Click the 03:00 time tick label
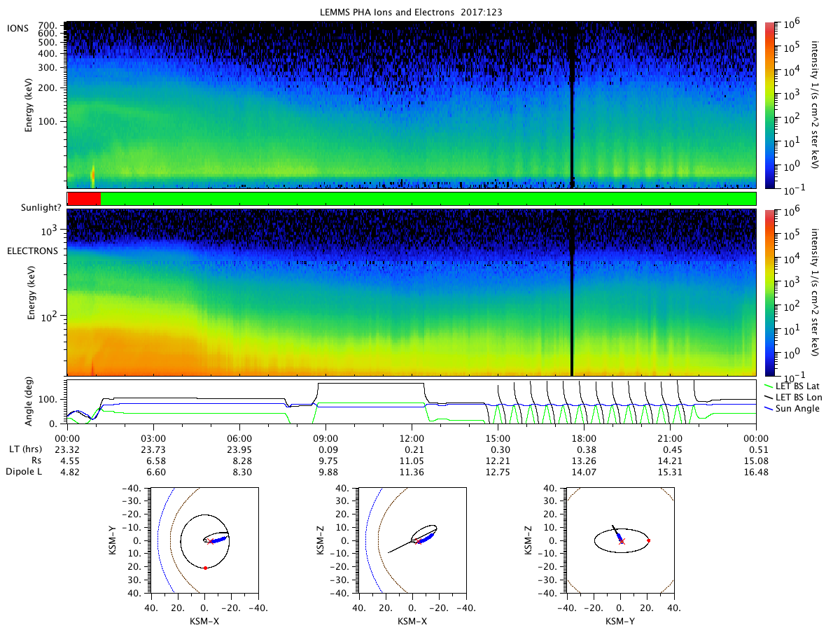 click(x=153, y=437)
